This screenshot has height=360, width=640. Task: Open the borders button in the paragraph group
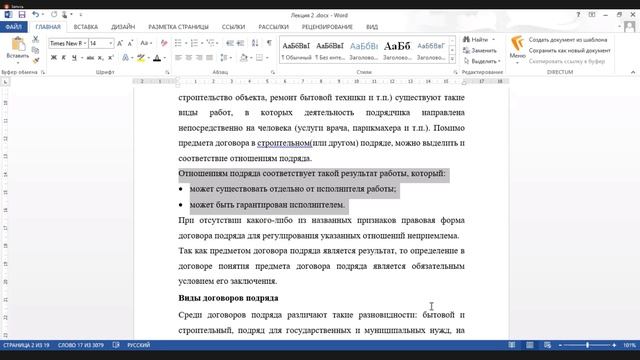259,58
